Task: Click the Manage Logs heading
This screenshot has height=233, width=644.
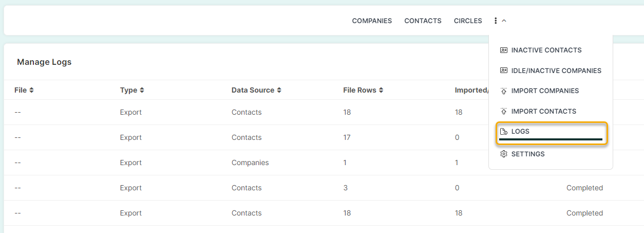Action: [x=44, y=62]
